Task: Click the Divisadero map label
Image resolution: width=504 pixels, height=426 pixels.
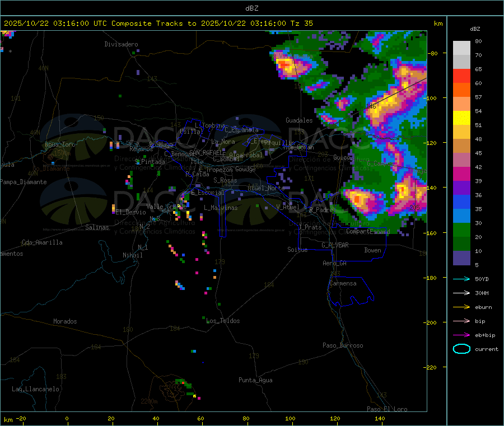Action: point(121,44)
